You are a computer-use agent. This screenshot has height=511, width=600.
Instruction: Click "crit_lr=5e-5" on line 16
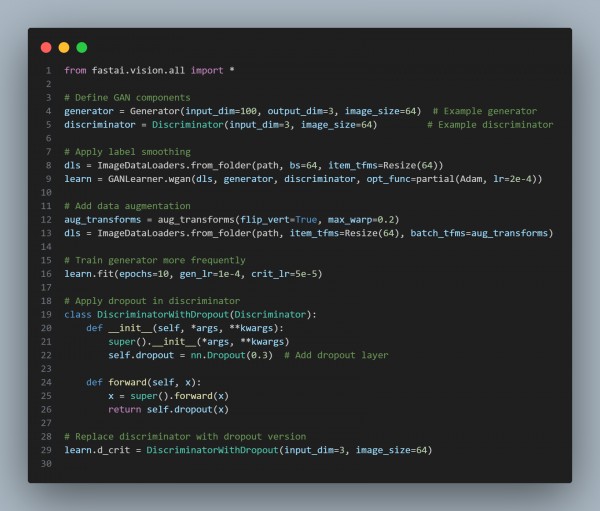[x=284, y=274]
